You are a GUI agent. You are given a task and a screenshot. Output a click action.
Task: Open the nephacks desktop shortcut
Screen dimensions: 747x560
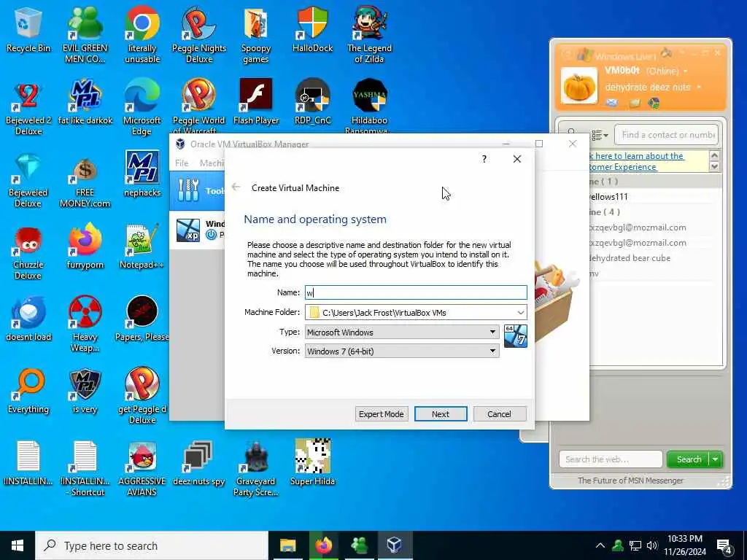142,174
